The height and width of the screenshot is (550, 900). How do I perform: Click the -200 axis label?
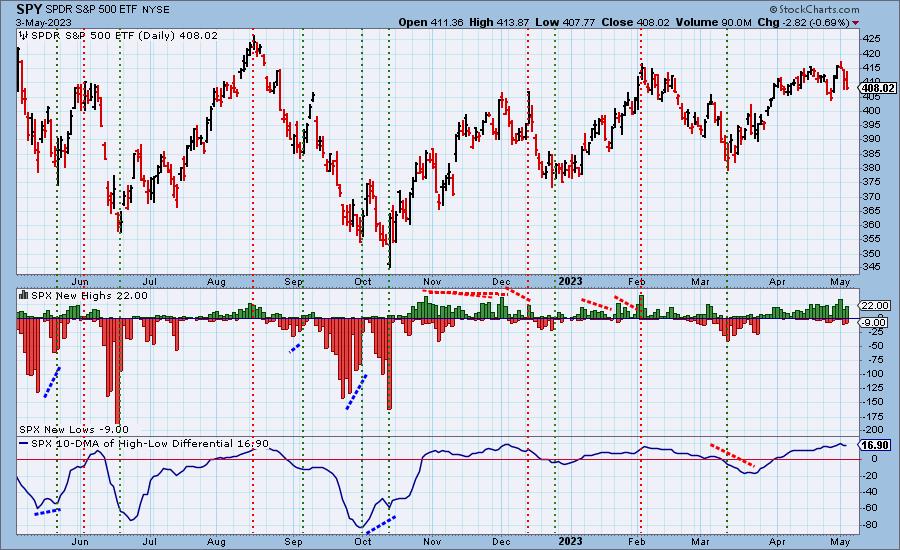(874, 430)
